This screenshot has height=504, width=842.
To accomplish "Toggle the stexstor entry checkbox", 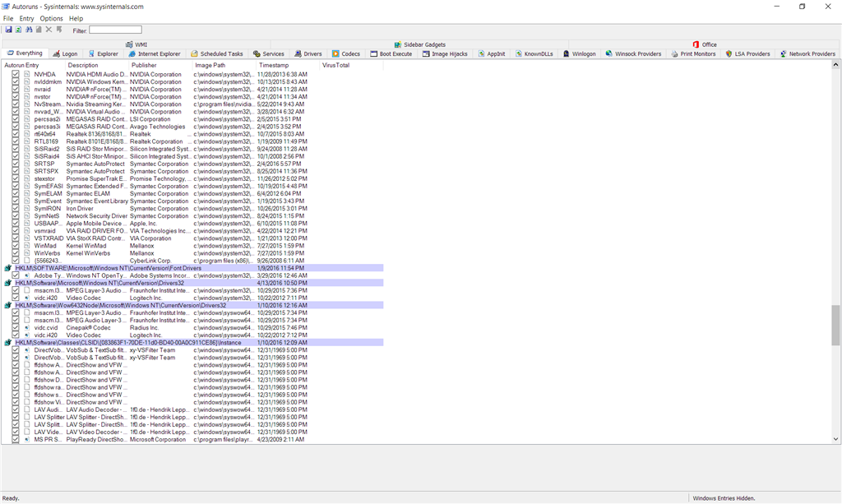I will pos(16,178).
